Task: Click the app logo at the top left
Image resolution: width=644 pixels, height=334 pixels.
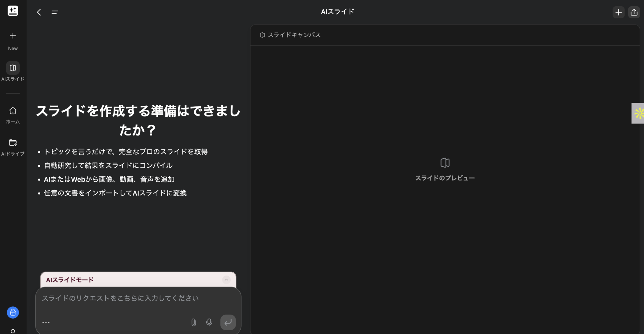Action: [13, 10]
